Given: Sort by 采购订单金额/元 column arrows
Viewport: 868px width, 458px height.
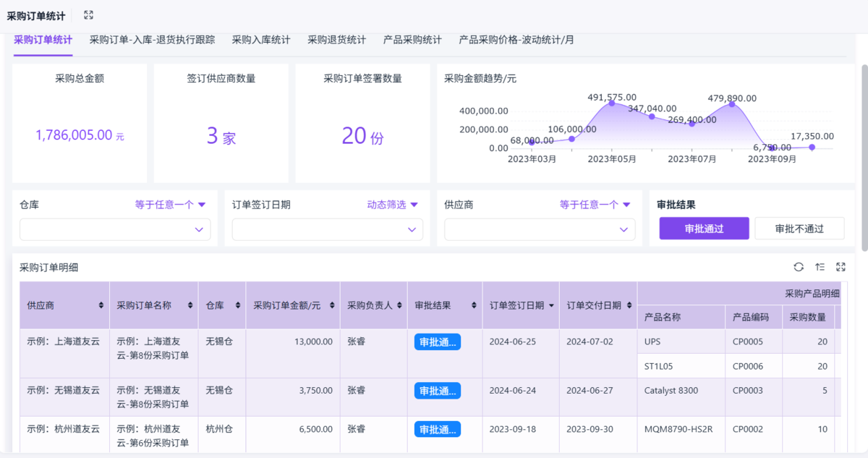Looking at the screenshot, I should click(331, 306).
